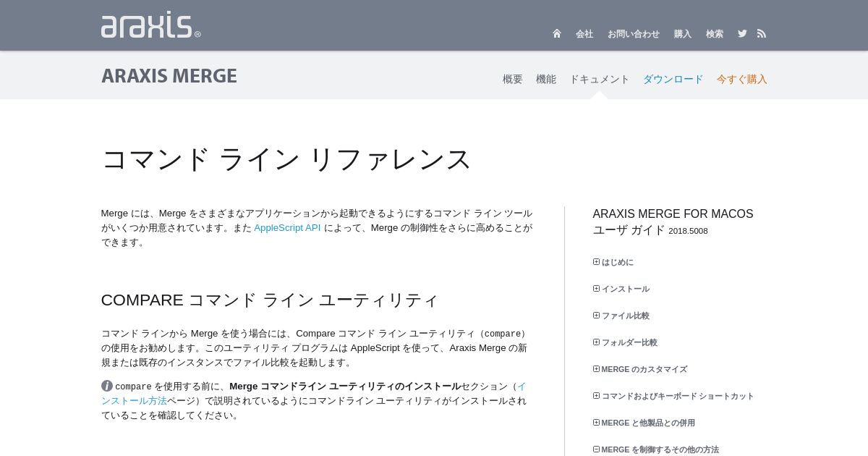
Task: Open 検索 in the top navigation
Action: [x=715, y=34]
